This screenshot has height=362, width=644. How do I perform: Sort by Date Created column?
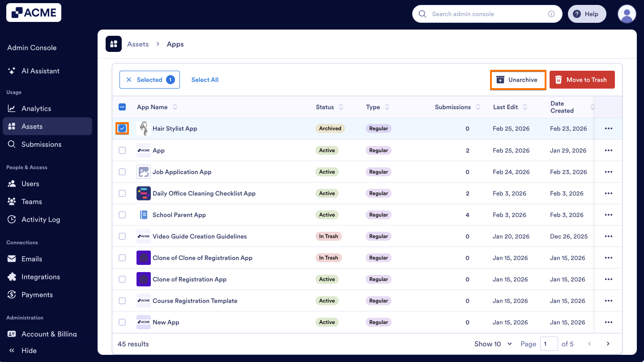pyautogui.click(x=592, y=107)
